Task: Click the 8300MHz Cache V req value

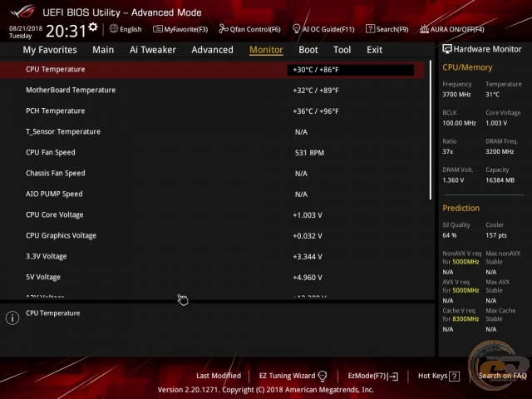Action: click(x=465, y=319)
